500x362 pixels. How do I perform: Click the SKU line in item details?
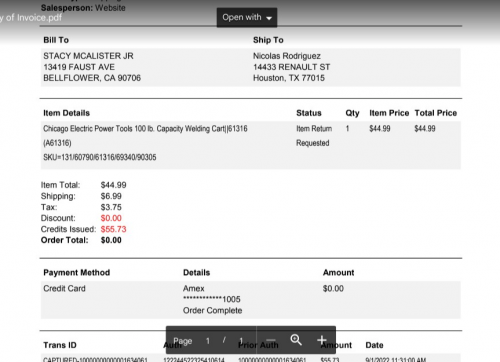pyautogui.click(x=100, y=157)
